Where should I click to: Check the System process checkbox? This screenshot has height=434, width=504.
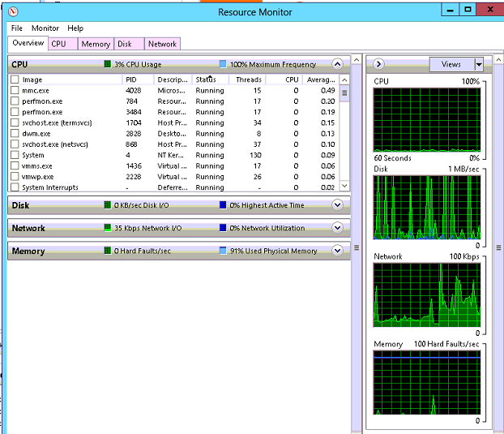[x=15, y=155]
